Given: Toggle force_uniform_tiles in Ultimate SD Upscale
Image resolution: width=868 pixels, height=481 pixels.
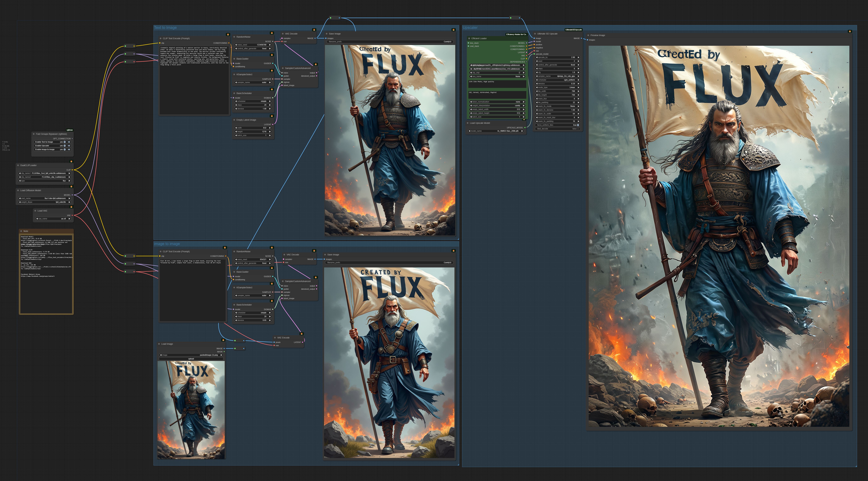Looking at the screenshot, I should [578, 125].
